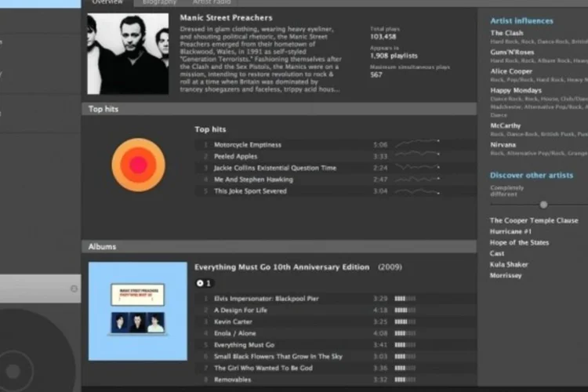This screenshot has width=588, height=392.
Task: Open the Everything Must Go album cover
Action: click(138, 311)
